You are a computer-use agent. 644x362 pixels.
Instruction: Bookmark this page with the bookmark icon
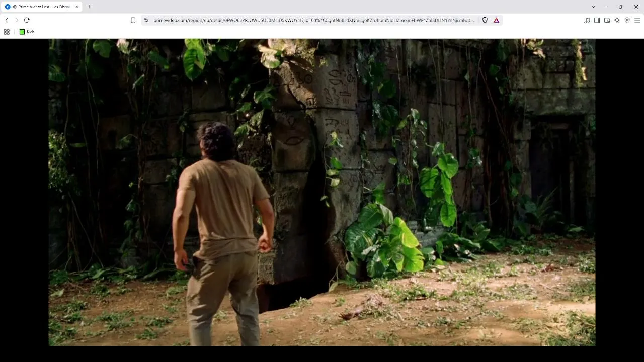133,20
